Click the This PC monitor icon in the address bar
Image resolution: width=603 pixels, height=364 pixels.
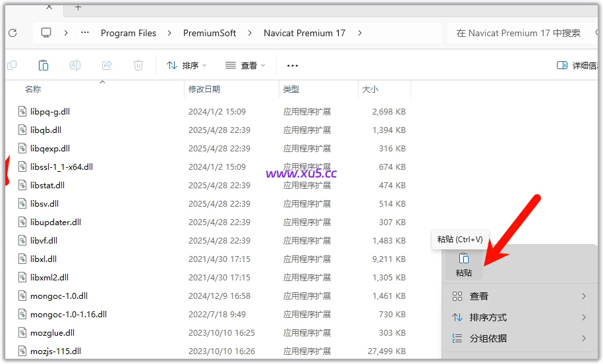46,33
